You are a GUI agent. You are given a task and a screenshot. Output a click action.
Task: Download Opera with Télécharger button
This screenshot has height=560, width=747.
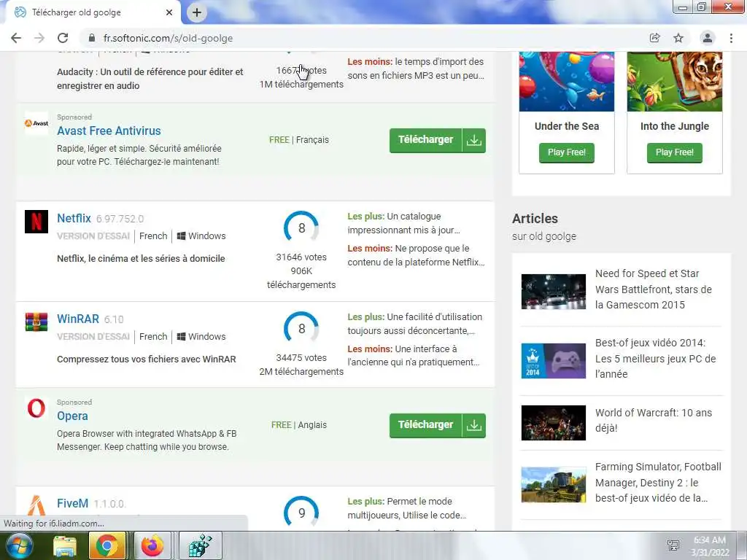click(438, 425)
